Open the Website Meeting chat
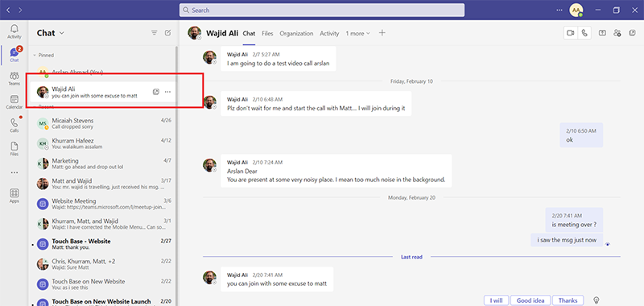 [102, 204]
